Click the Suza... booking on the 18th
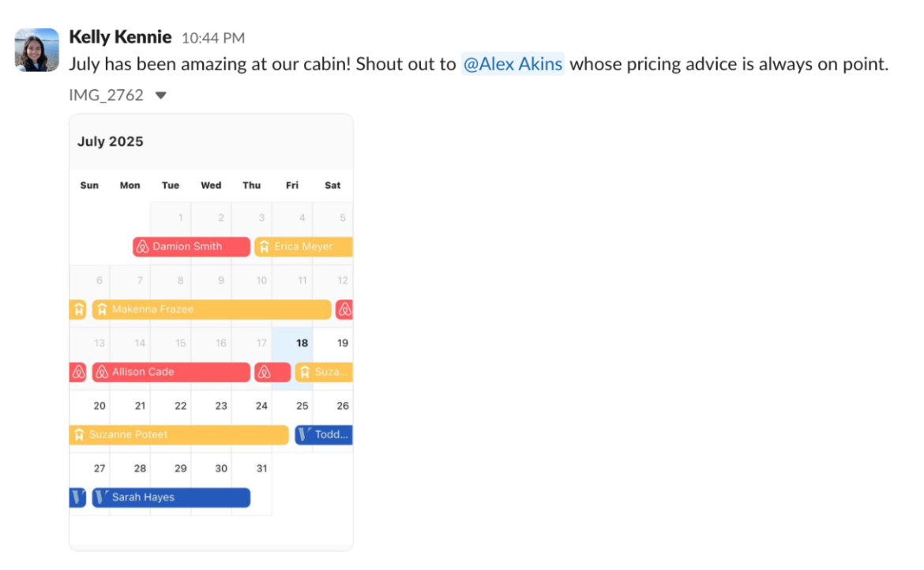 [x=325, y=372]
